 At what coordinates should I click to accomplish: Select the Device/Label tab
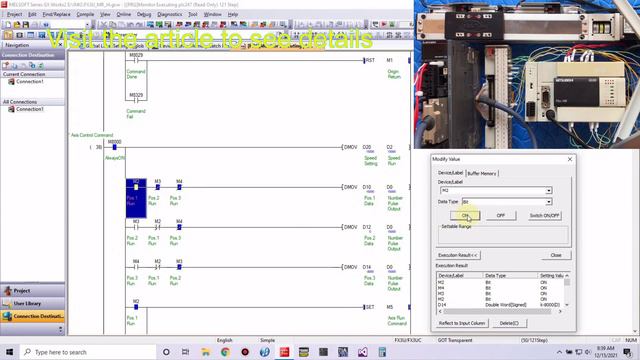click(x=450, y=173)
